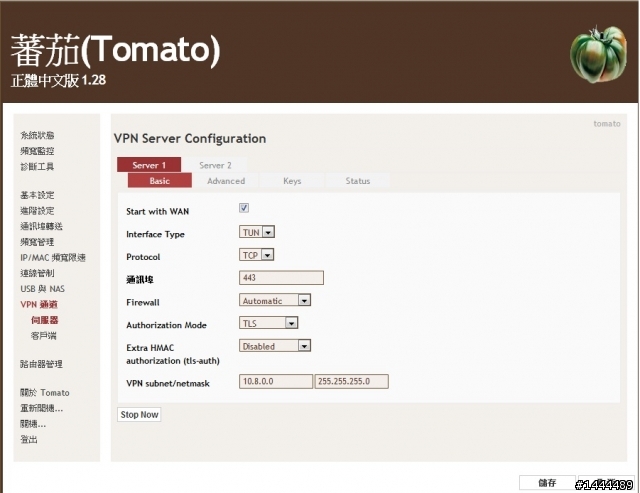Open 系統狀態 in sidebar
The height and width of the screenshot is (493, 640).
coord(37,135)
